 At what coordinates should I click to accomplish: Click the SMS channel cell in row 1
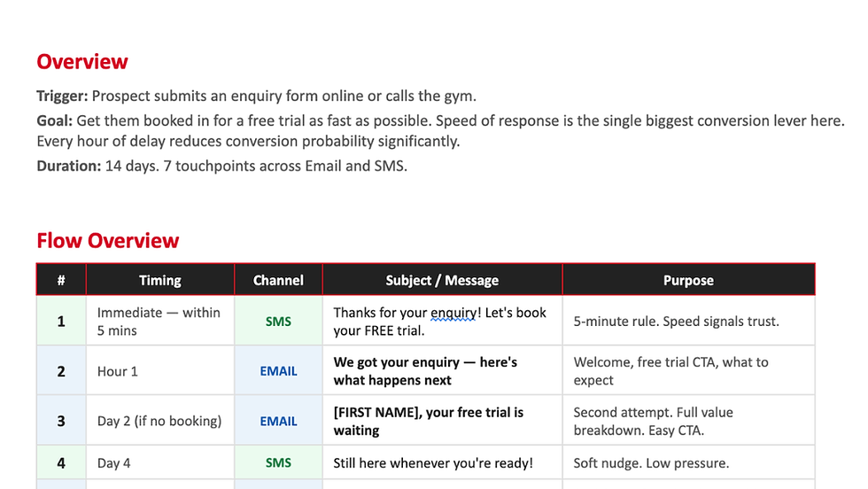(x=278, y=322)
